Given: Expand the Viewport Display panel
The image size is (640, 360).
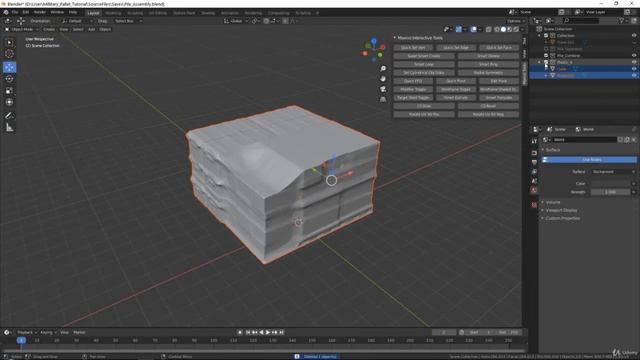Looking at the screenshot, I should tap(561, 210).
